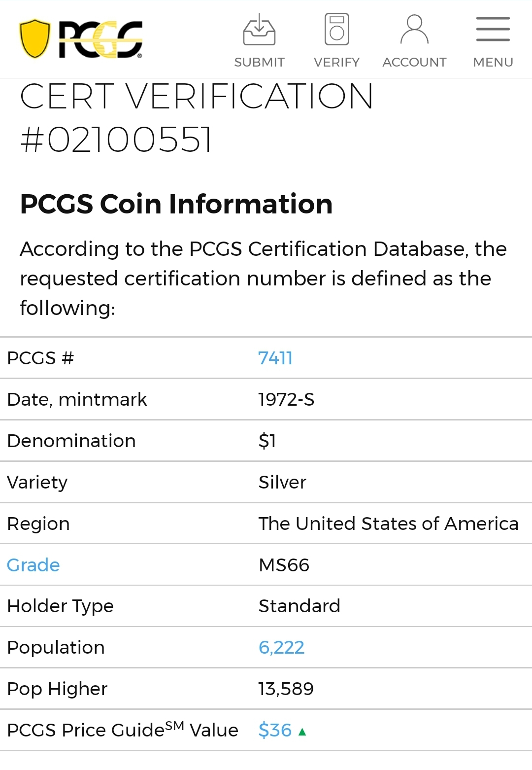The height and width of the screenshot is (770, 532).
Task: Open PCGS number 7411 link
Action: pos(275,358)
